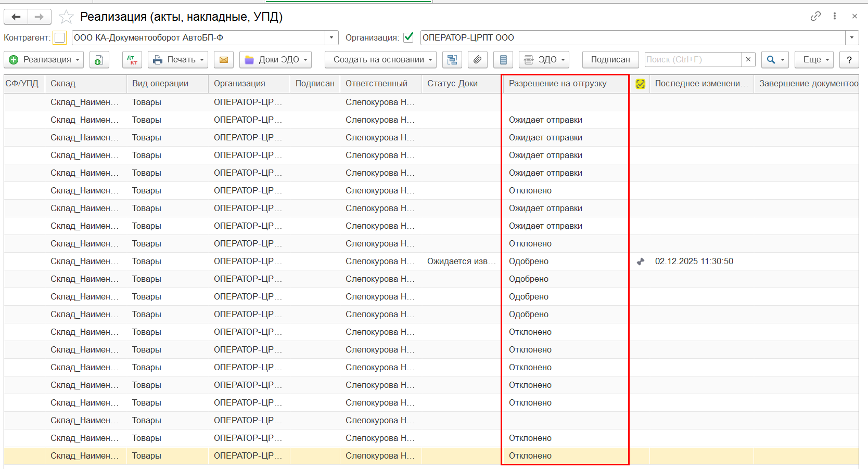Click the paperclip attachments icon
868x469 pixels.
point(477,60)
